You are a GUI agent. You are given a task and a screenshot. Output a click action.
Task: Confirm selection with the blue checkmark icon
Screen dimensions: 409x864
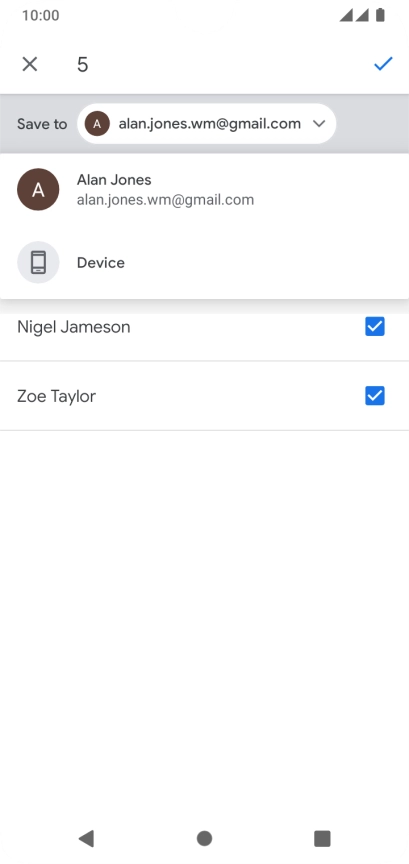(383, 64)
